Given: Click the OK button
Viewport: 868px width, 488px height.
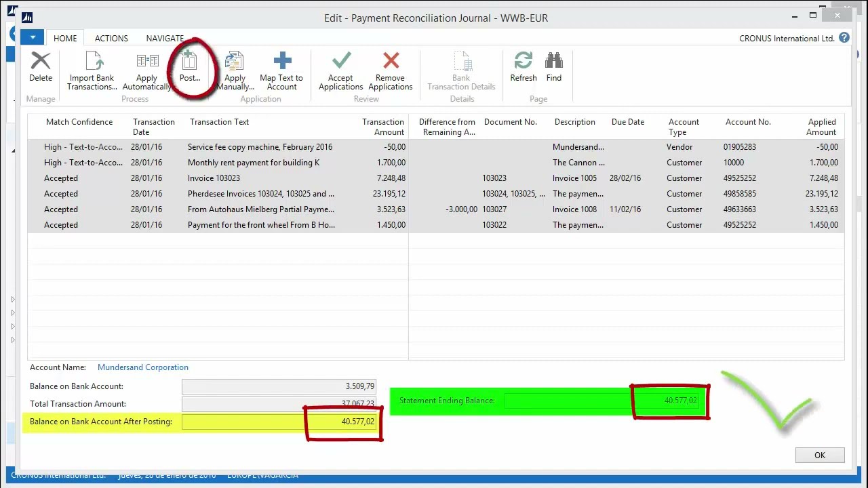Looking at the screenshot, I should [x=820, y=455].
